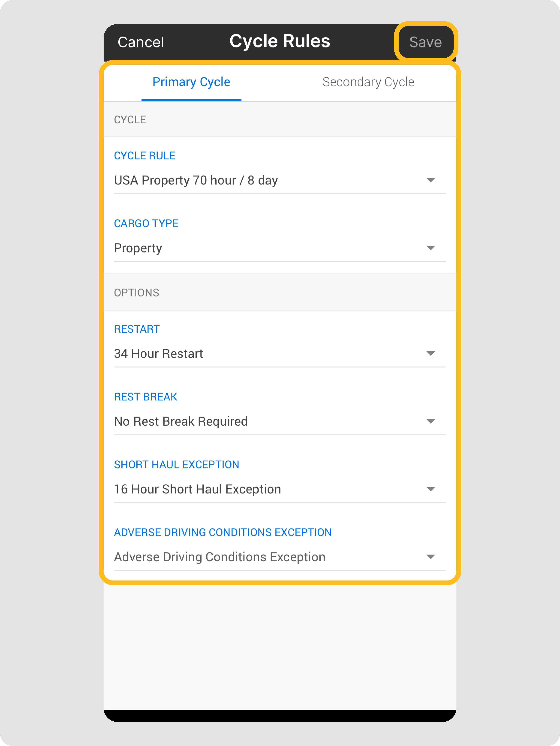Select the USA Property 70 hour value
The height and width of the screenshot is (746, 560).
(196, 181)
